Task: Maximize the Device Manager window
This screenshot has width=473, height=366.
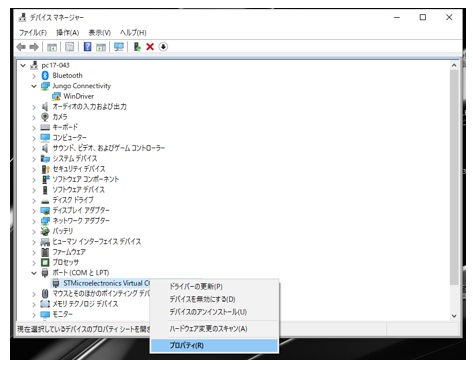Action: click(423, 17)
